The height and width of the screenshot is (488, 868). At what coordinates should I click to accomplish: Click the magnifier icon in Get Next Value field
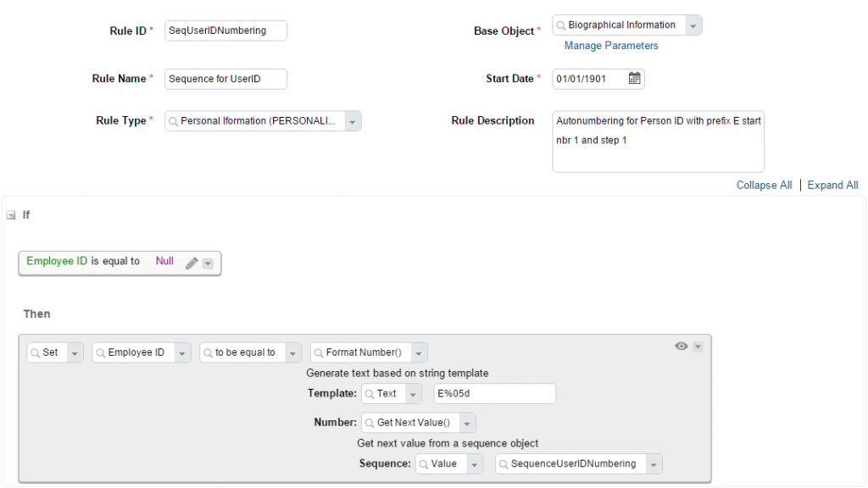coord(370,423)
